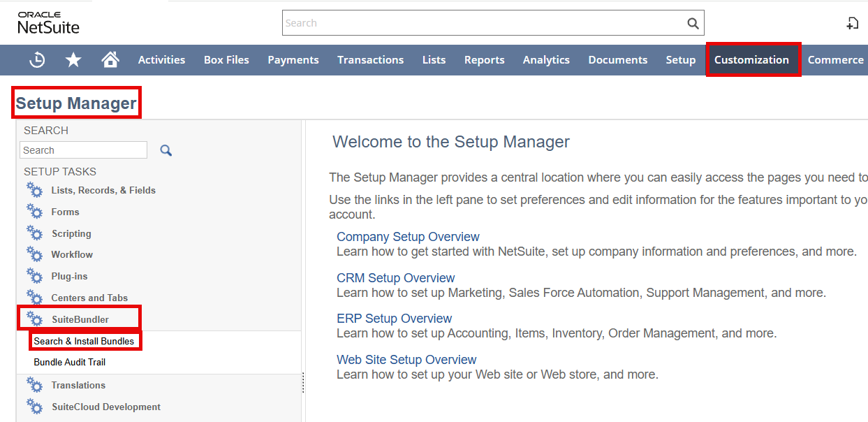Expand the SuiteCloud Development section
The width and height of the screenshot is (868, 422).
[106, 407]
